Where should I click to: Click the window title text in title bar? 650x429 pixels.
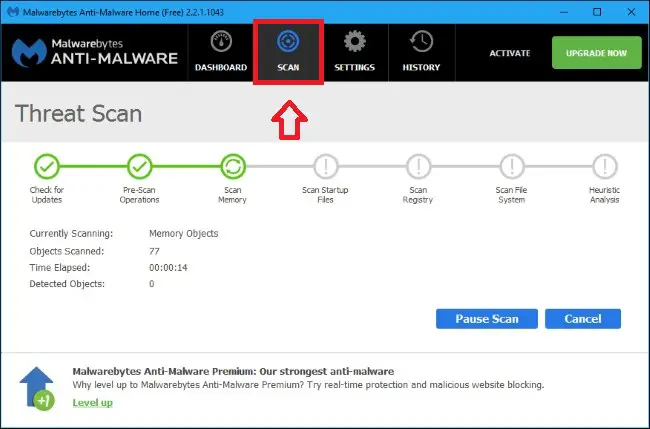click(123, 12)
